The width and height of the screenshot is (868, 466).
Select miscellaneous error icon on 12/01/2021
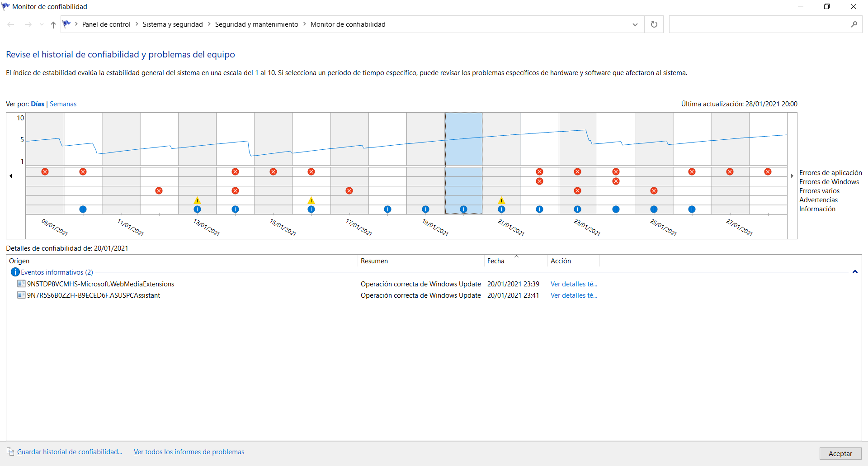pos(159,191)
